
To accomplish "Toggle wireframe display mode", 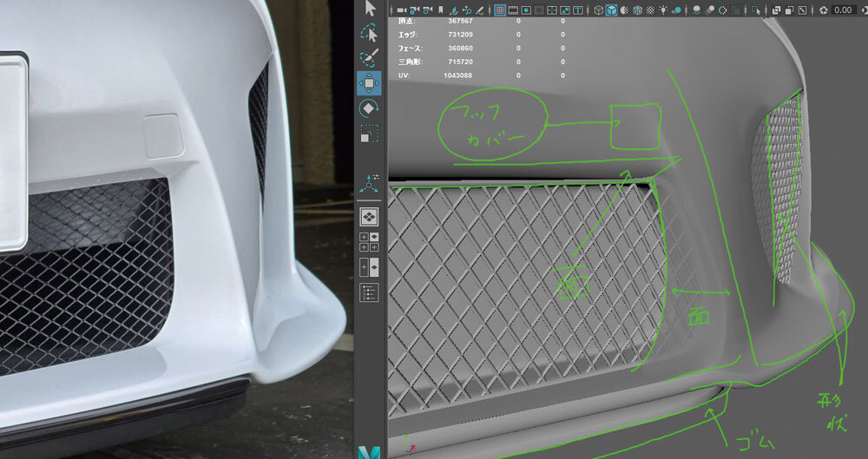I will coord(596,10).
